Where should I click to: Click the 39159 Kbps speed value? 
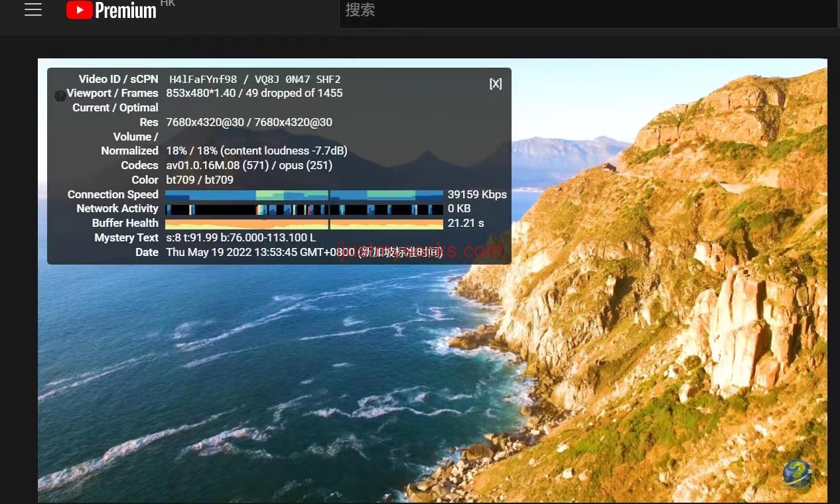(477, 195)
